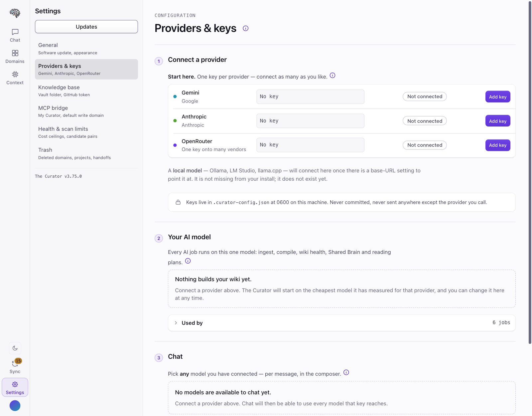Open the Context chip icon
The height and width of the screenshot is (416, 532).
click(x=15, y=78)
